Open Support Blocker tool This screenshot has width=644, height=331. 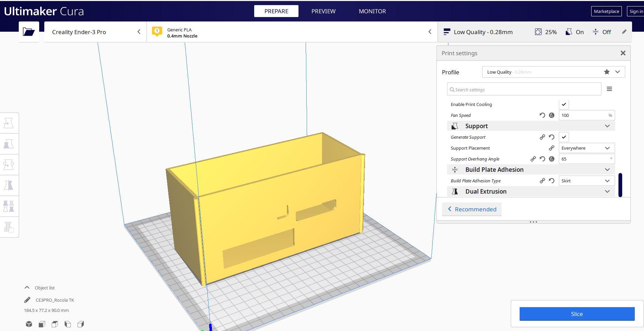[x=9, y=227]
